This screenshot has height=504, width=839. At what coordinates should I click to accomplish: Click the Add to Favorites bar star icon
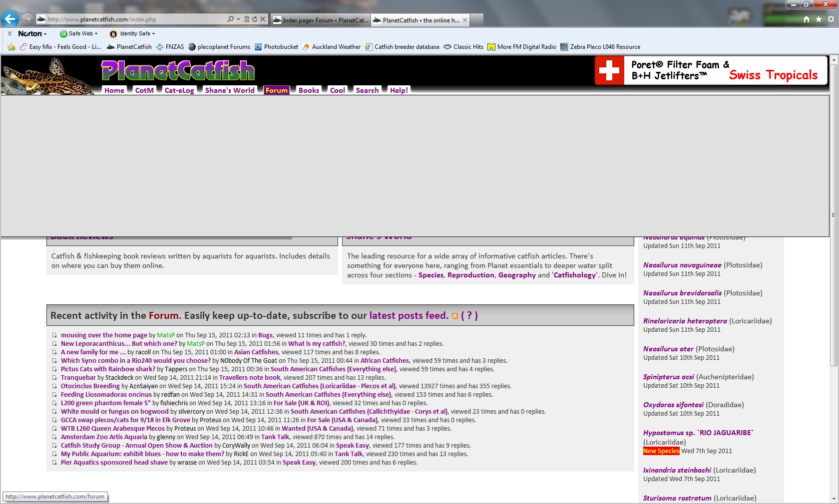[11, 47]
